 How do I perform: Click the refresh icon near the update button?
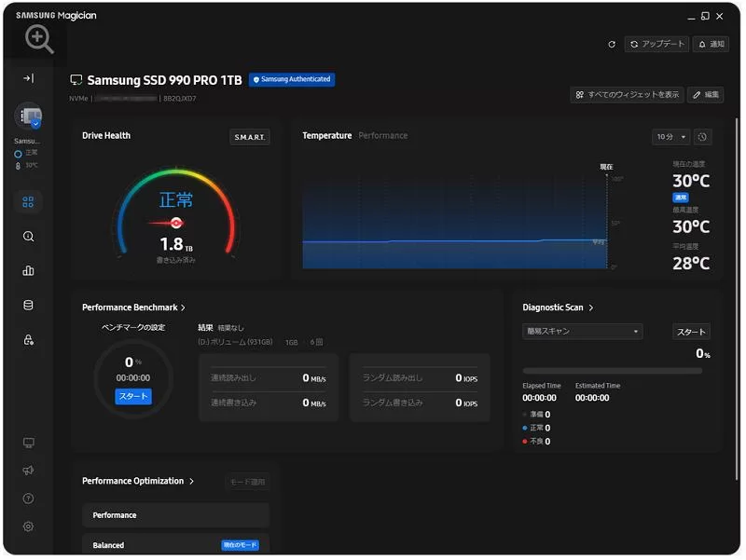(x=612, y=44)
